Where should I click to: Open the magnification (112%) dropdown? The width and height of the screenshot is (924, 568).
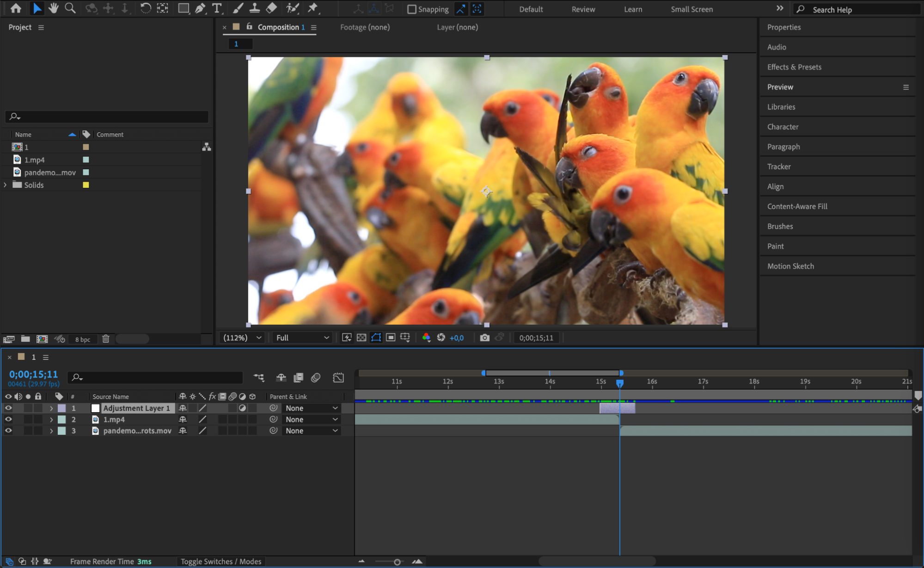pyautogui.click(x=242, y=338)
